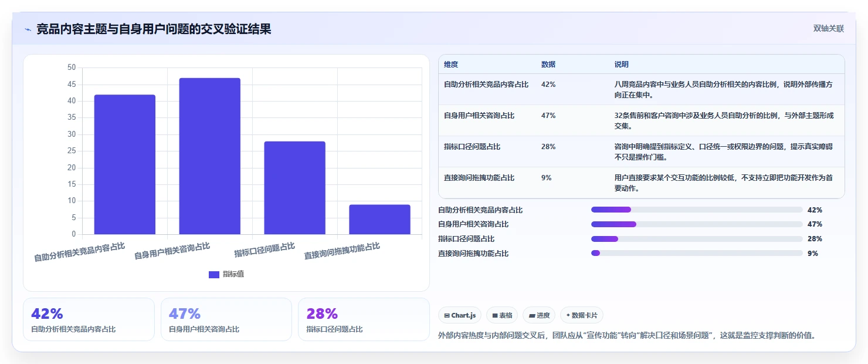Open the 42% stat card
Viewport: 868px width, 364px height.
89,319
